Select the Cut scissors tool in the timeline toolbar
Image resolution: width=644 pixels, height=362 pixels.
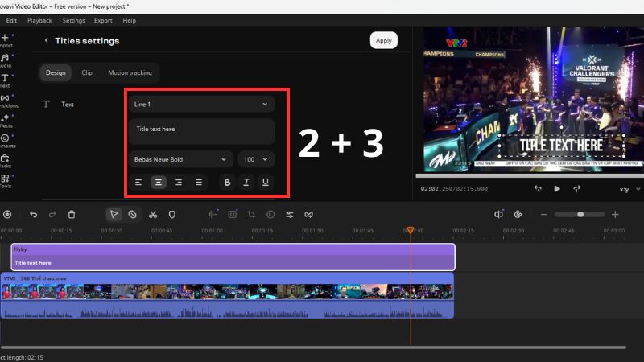tap(152, 215)
